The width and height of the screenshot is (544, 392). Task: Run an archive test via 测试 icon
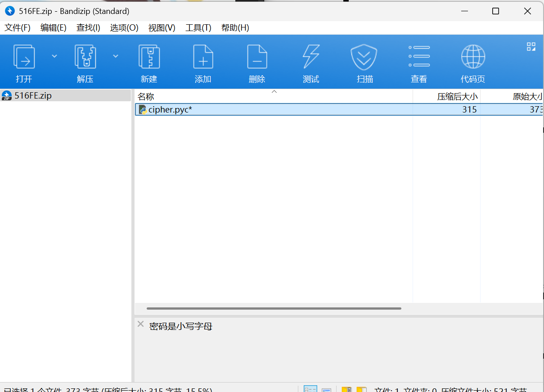click(311, 62)
